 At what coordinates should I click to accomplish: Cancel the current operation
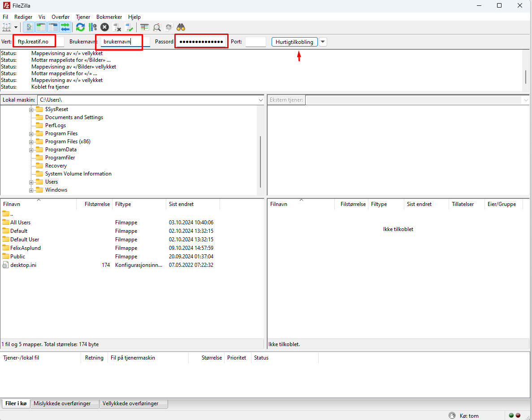click(104, 27)
